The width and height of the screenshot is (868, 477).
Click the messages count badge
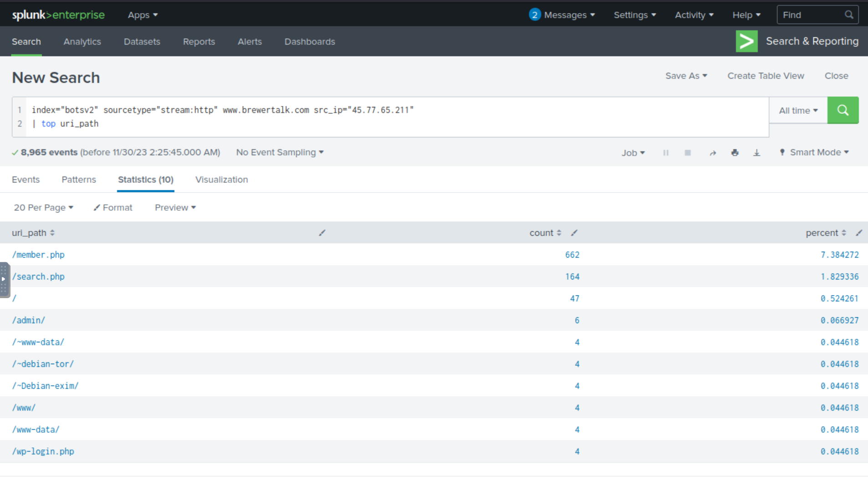535,15
